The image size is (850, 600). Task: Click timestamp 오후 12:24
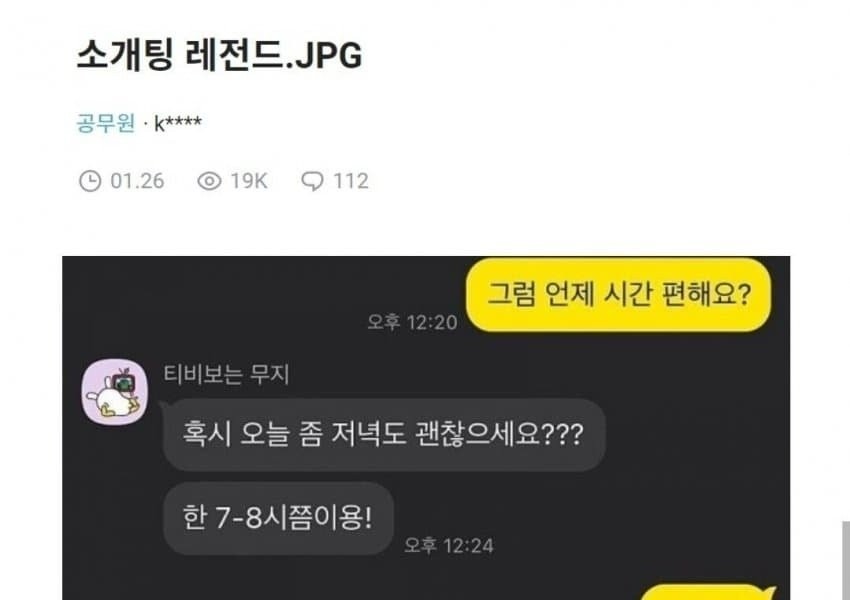[449, 546]
